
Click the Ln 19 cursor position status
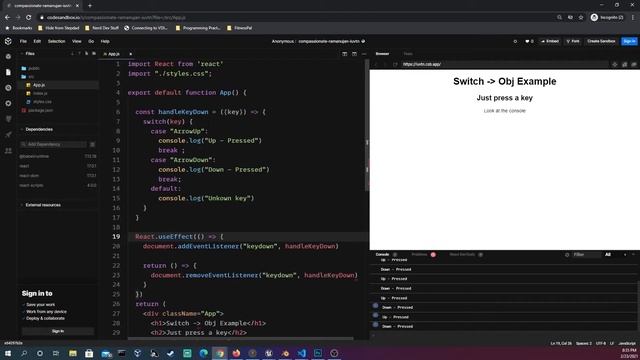coord(561,344)
